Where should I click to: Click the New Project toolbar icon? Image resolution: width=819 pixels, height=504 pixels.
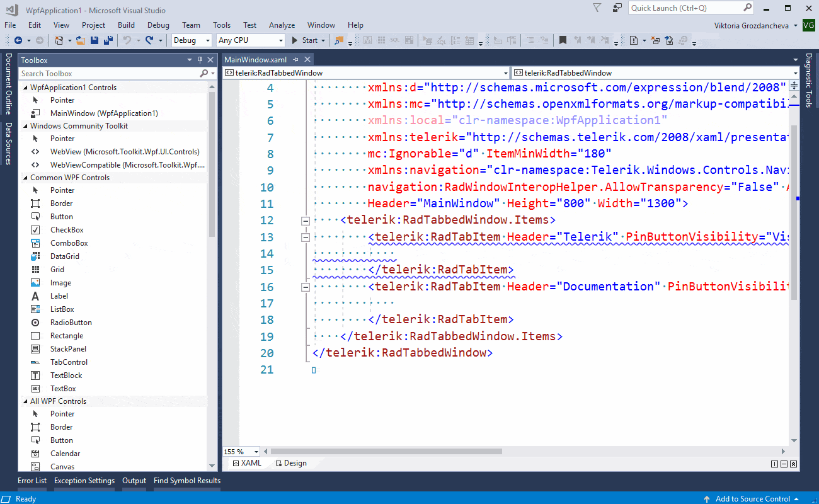(59, 40)
